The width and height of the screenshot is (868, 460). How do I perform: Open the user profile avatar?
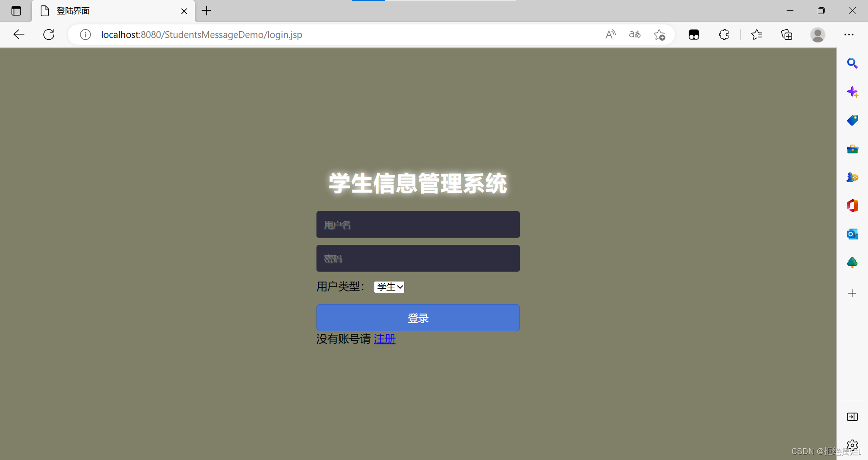pos(817,35)
